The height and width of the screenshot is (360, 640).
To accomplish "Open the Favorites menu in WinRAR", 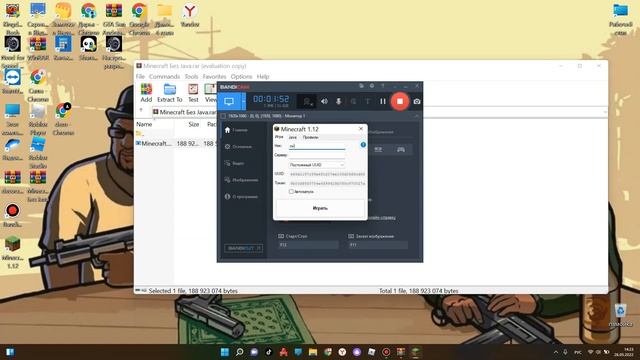I will click(x=214, y=76).
